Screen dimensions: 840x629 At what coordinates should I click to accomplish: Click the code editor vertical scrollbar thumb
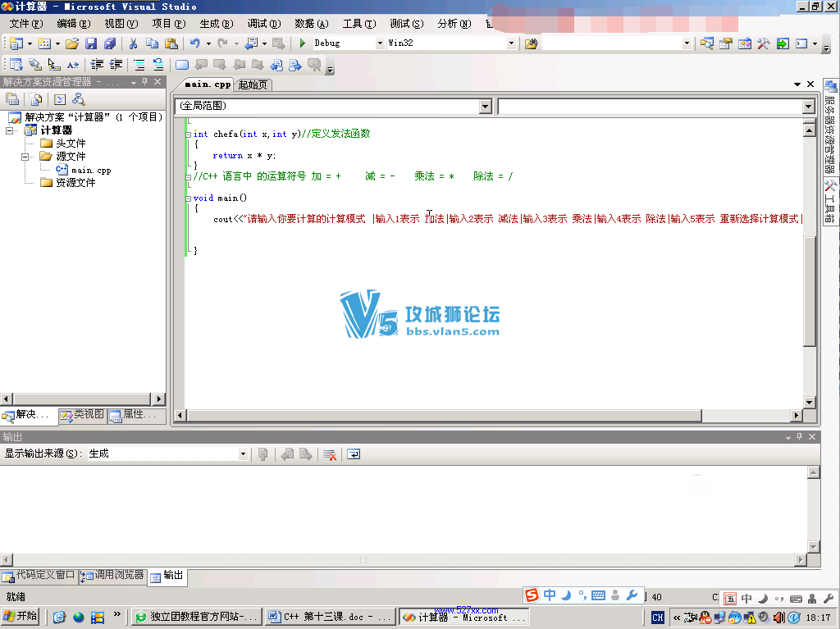(810, 292)
